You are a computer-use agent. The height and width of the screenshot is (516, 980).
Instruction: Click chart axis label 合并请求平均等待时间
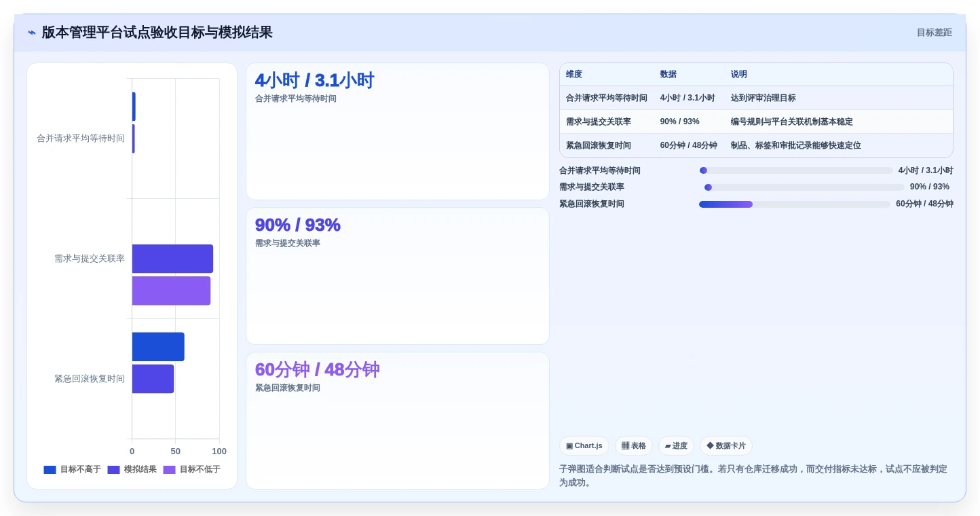click(81, 139)
